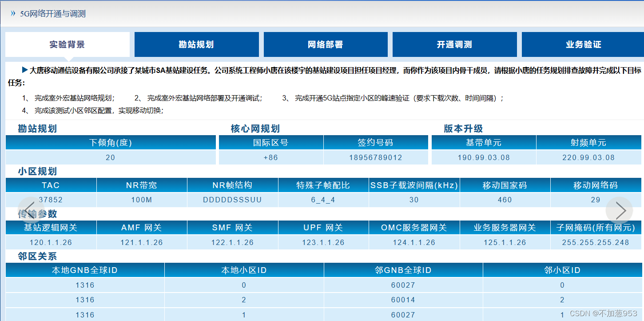The height and width of the screenshot is (321, 644).
Task: Open the 网络部署 tab
Action: coord(326,44)
